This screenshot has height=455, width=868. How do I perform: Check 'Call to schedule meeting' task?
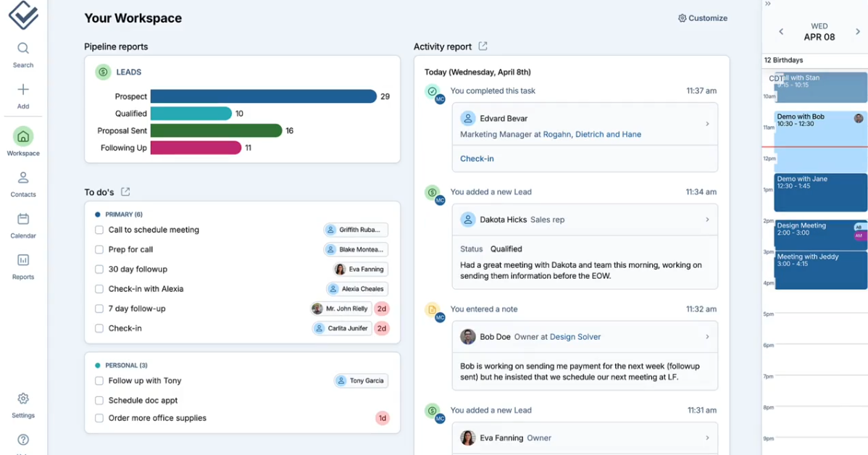pos(99,230)
